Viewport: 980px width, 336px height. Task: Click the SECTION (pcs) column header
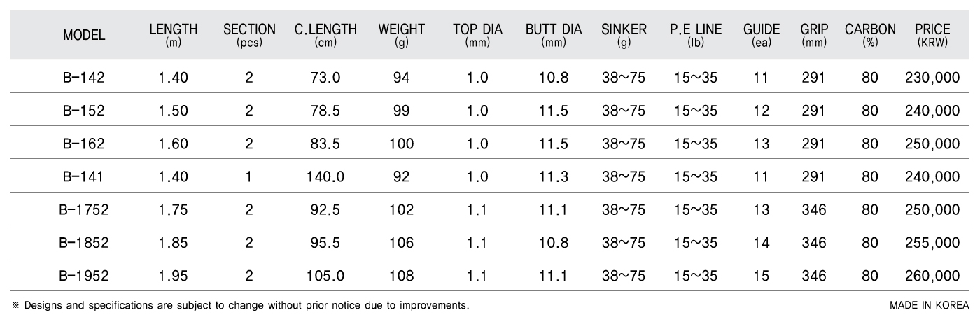click(x=249, y=35)
